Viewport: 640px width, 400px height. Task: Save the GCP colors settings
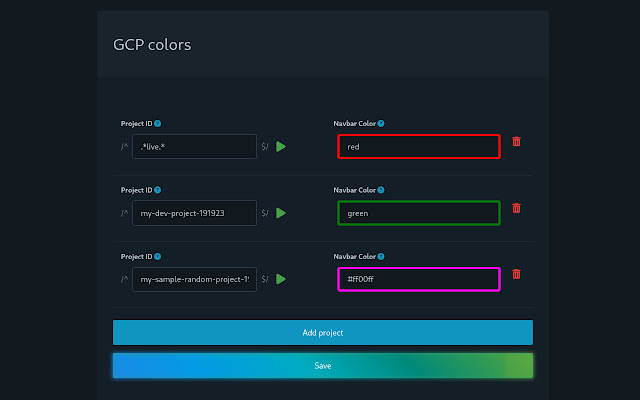click(x=323, y=366)
